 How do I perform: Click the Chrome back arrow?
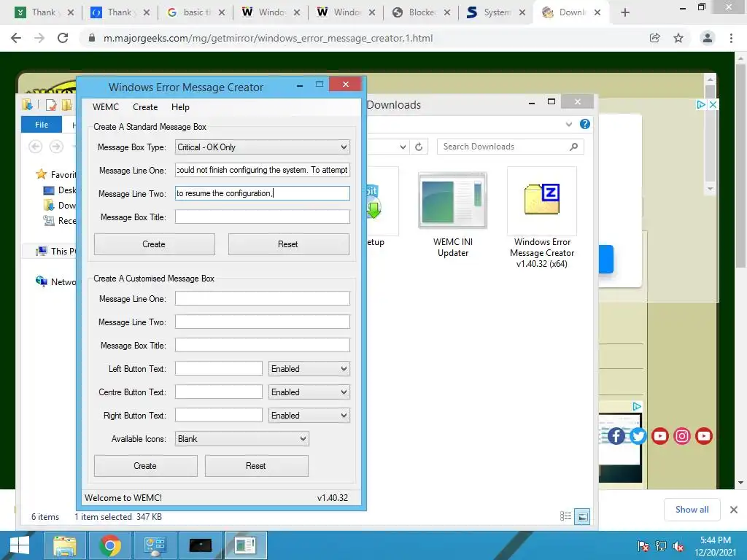pyautogui.click(x=16, y=38)
